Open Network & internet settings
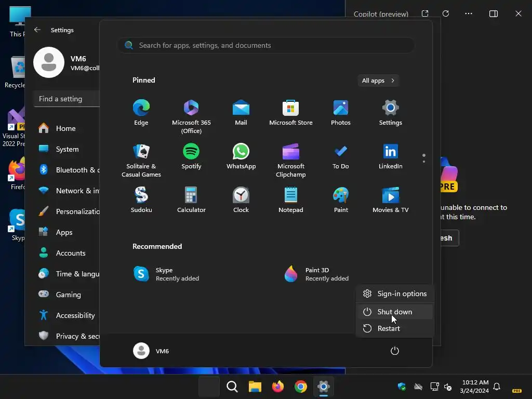Viewport: 532px width, 399px height. tap(68, 191)
